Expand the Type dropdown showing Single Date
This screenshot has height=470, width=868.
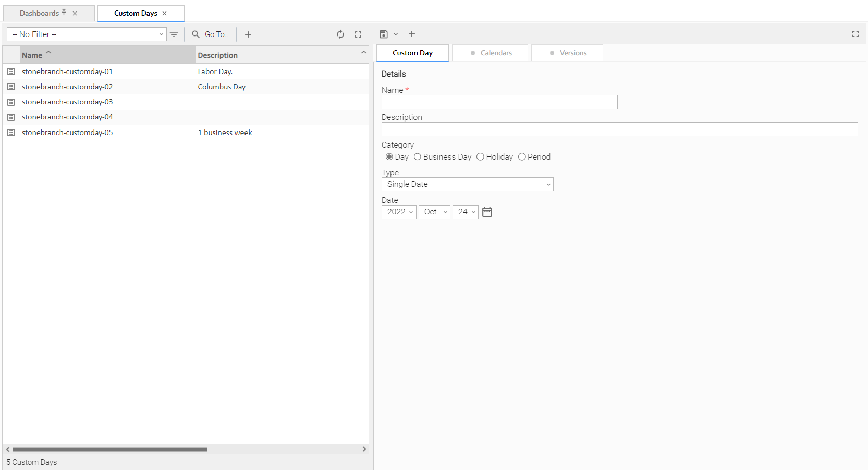tap(467, 185)
